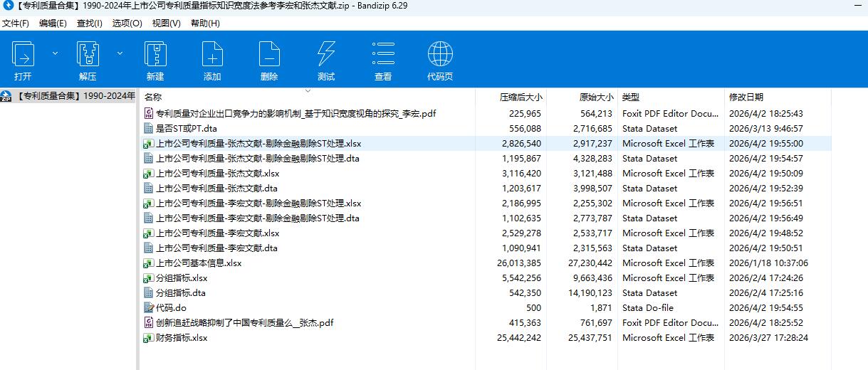Select file name 财务指标.xlsx

coord(182,337)
